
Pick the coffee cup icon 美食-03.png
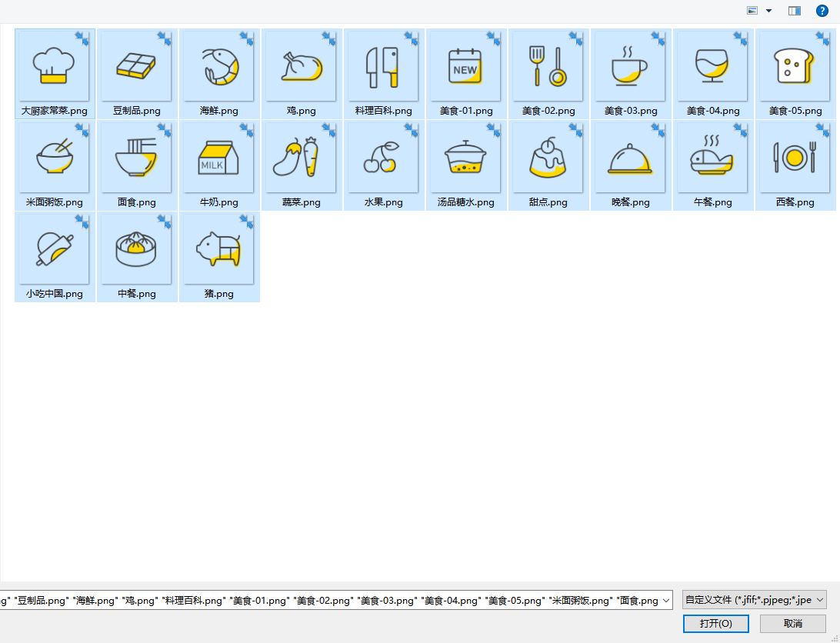point(630,68)
